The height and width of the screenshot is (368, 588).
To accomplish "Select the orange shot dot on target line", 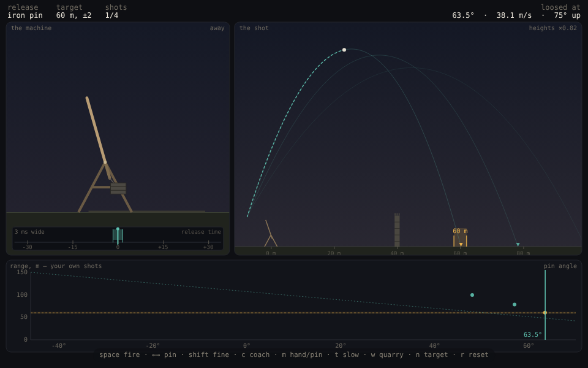I will (x=545, y=313).
